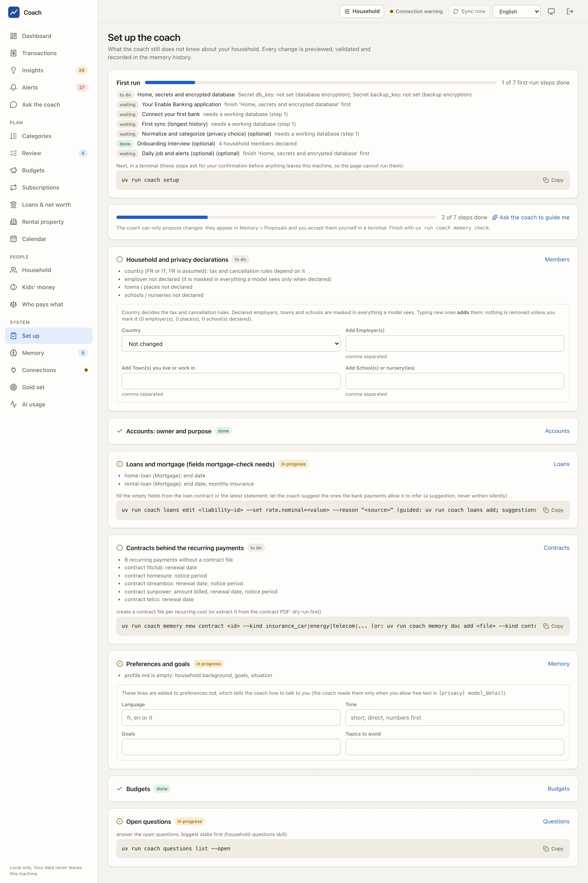Viewport: 588px width, 883px height.
Task: Click the 2 of 7 steps progress bar
Action: click(276, 217)
